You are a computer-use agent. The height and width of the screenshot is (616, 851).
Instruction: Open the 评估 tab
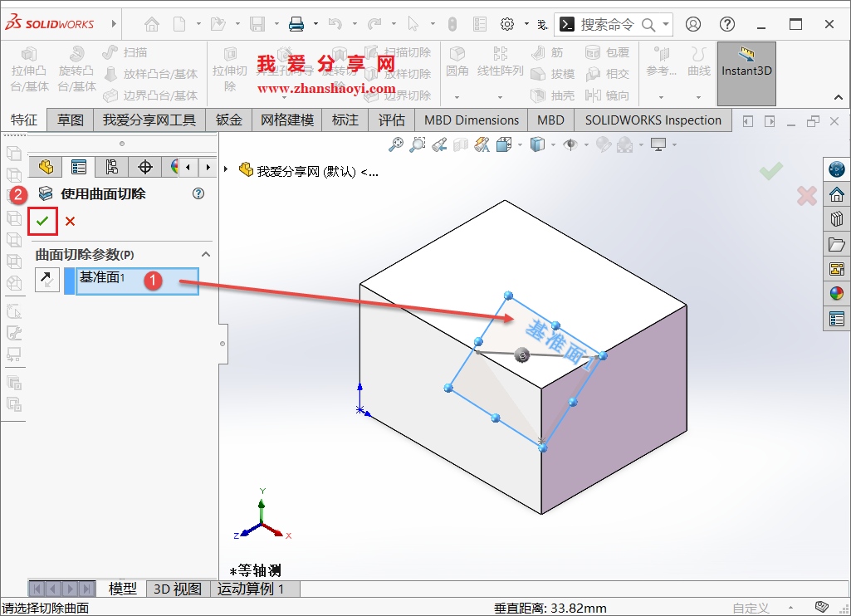pos(391,120)
